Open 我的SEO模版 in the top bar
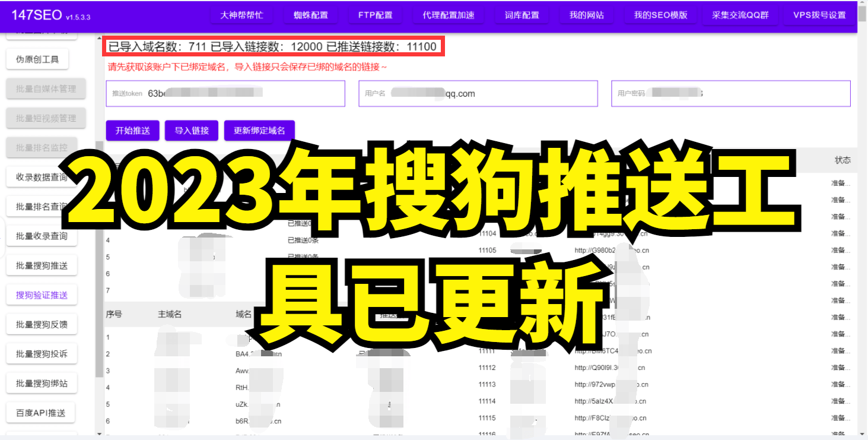This screenshot has height=440, width=868. [x=660, y=15]
